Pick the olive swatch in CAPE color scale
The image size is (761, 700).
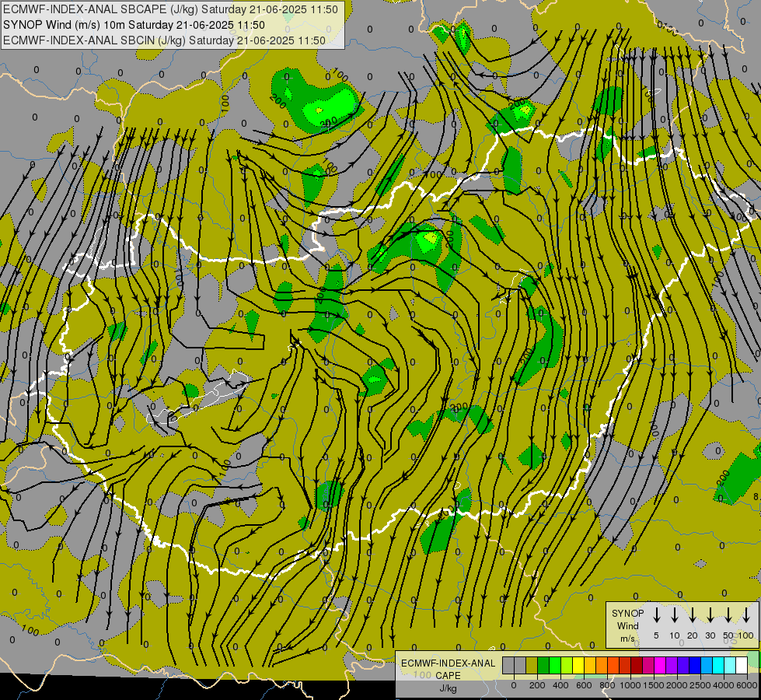pyautogui.click(x=532, y=665)
